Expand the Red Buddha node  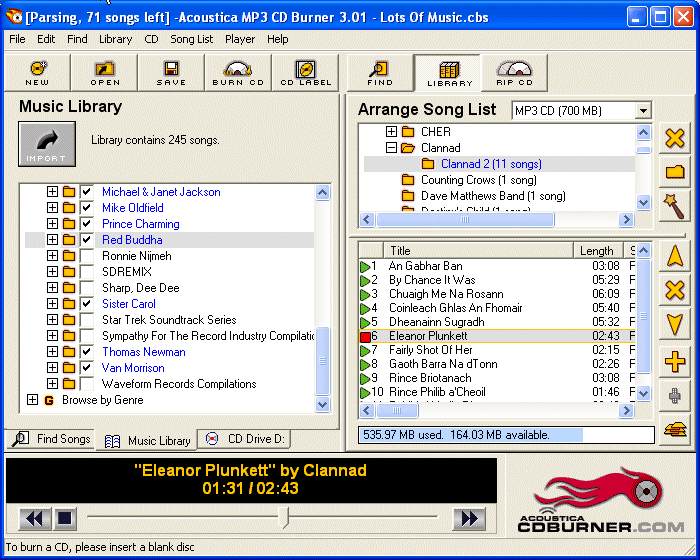click(52, 240)
